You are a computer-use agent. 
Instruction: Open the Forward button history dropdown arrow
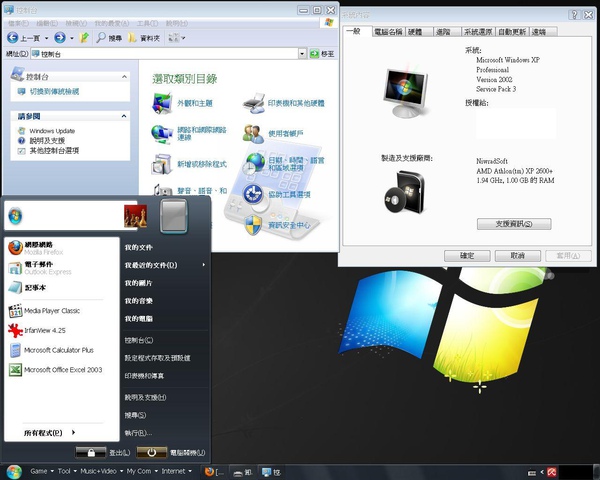[72, 38]
